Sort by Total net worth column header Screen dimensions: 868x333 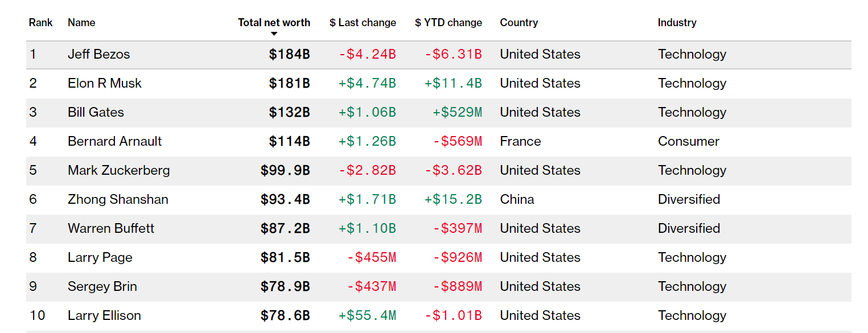(x=274, y=23)
